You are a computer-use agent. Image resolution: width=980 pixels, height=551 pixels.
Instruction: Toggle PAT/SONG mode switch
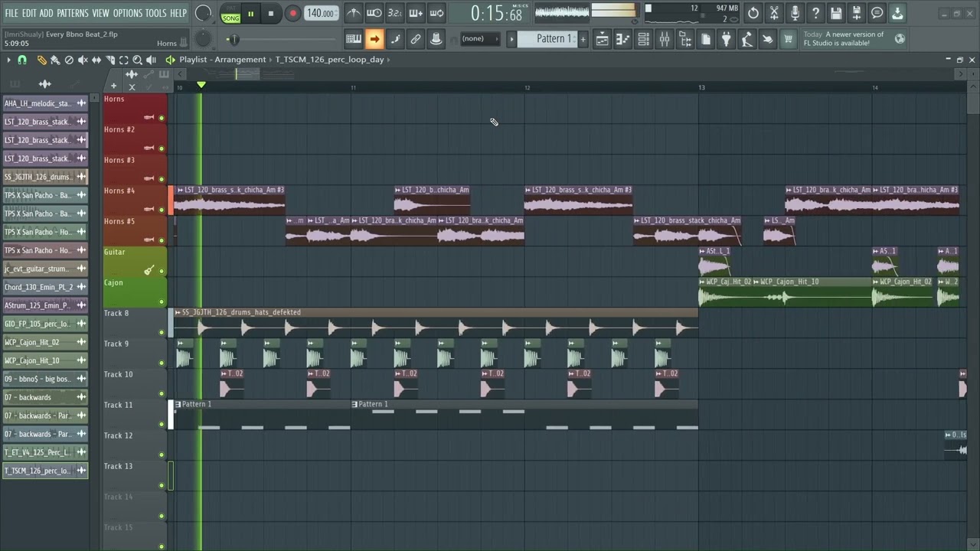coord(230,14)
